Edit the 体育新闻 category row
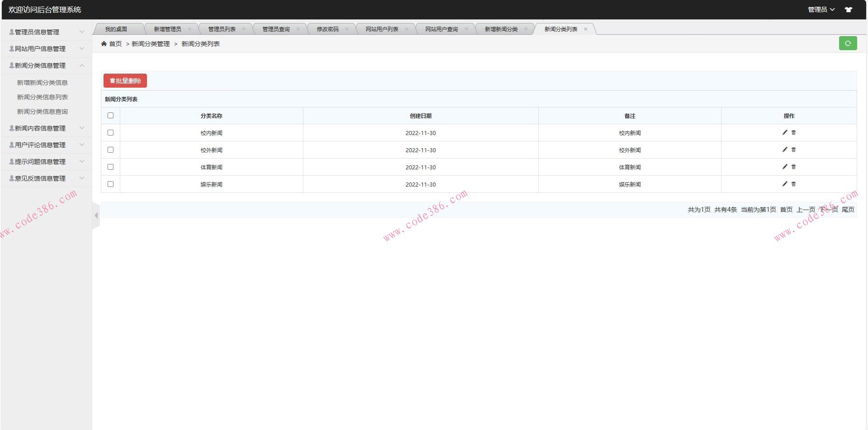The height and width of the screenshot is (430, 868). (785, 167)
